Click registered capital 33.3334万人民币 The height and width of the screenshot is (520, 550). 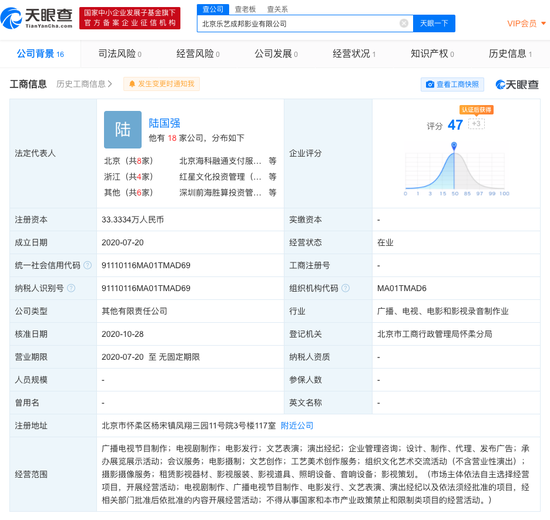pyautogui.click(x=133, y=220)
